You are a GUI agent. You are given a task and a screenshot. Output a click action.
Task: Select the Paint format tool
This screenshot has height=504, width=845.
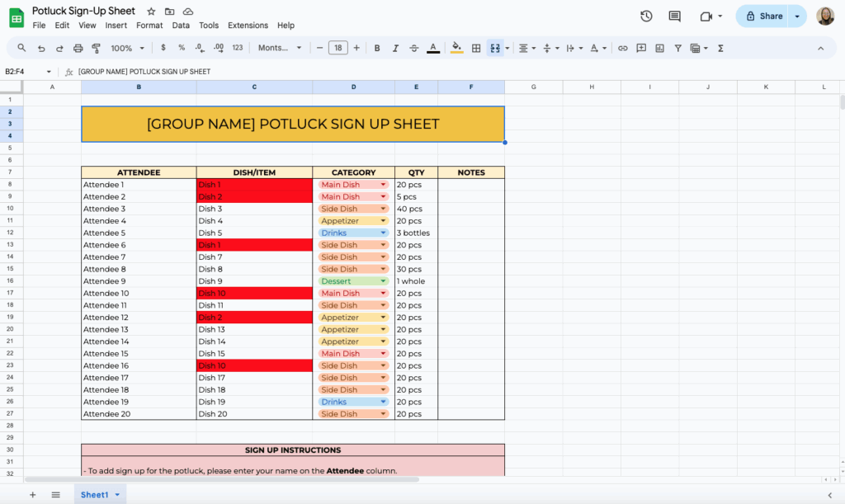click(x=95, y=48)
